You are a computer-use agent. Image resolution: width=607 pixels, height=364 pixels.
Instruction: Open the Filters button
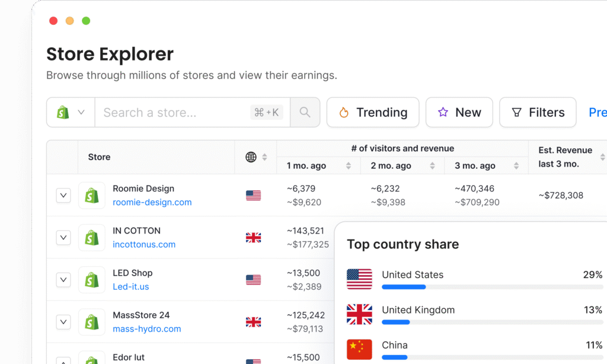(538, 113)
